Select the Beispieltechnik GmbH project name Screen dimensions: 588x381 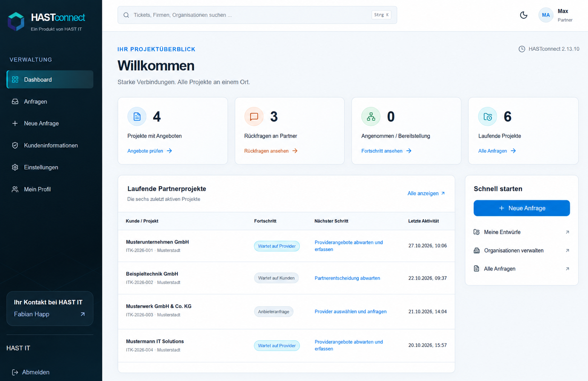click(152, 274)
